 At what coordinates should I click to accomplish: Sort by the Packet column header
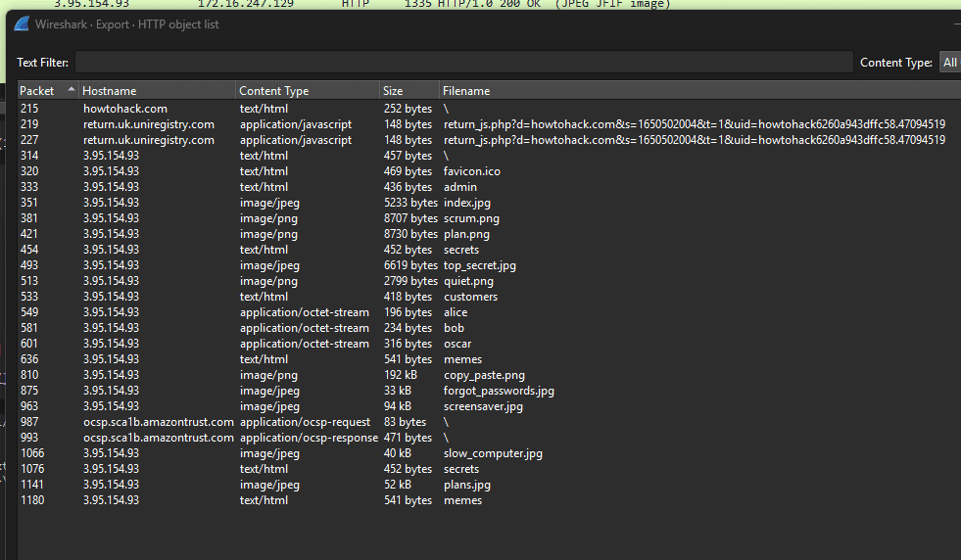point(48,91)
